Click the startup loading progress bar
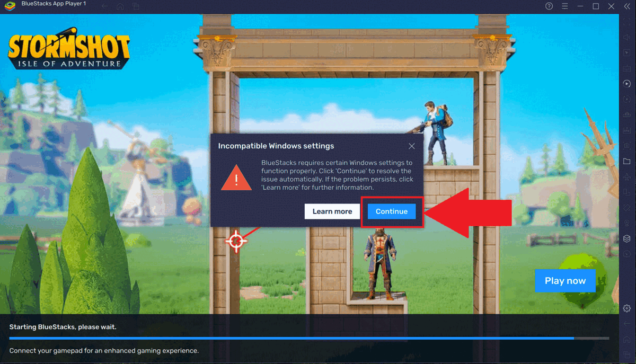 308,338
